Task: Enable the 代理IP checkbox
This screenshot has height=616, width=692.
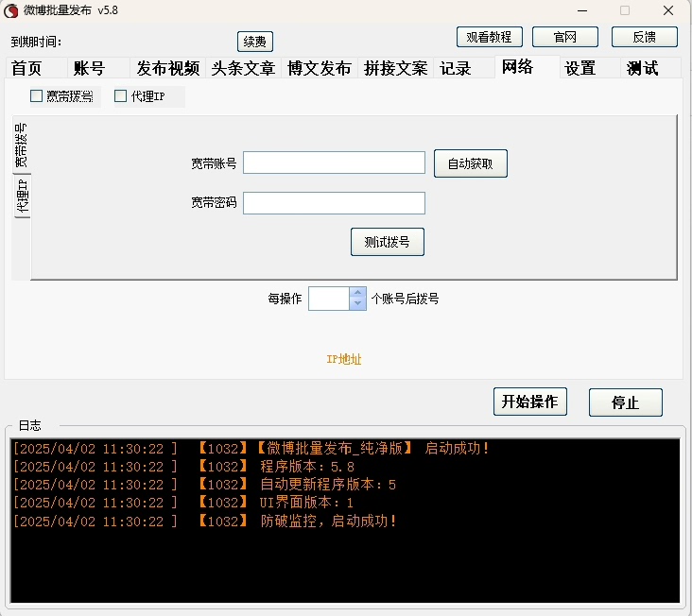Action: [120, 96]
